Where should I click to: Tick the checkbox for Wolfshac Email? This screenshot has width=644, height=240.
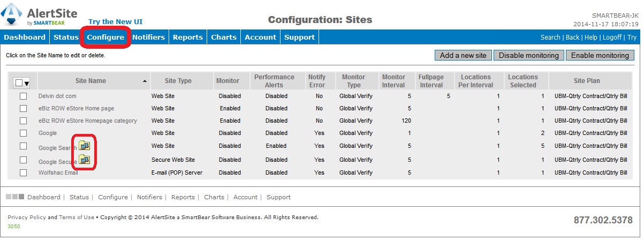point(23,172)
